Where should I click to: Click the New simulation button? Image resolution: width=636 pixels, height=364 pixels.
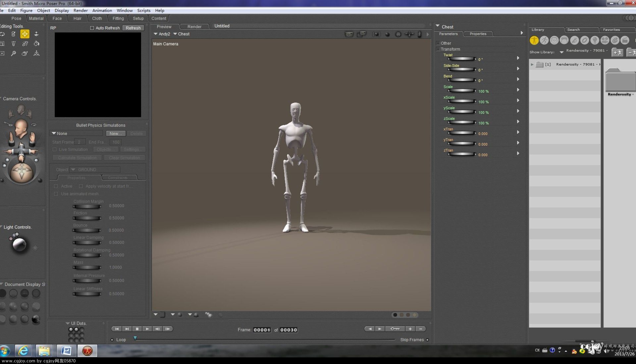[x=116, y=133]
